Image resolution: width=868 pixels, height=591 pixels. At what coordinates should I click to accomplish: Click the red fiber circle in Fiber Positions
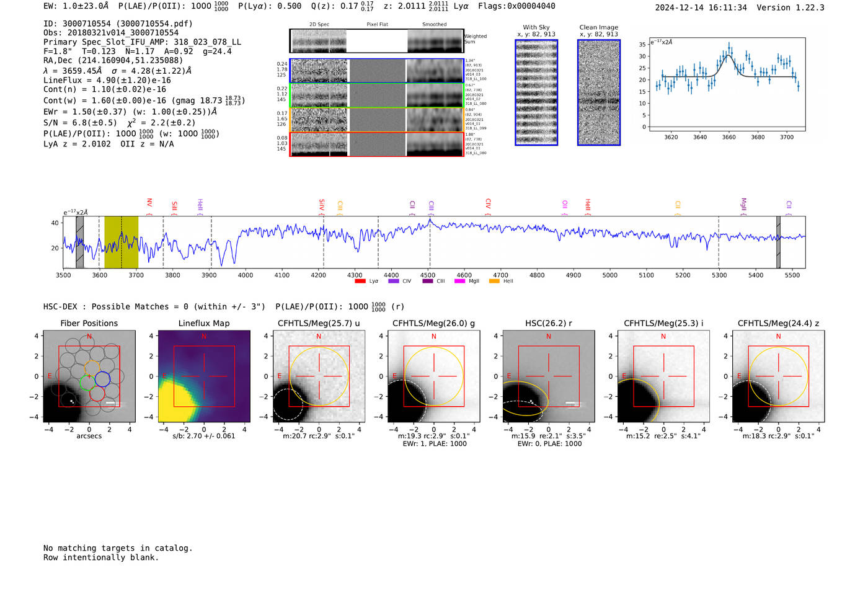click(x=97, y=393)
